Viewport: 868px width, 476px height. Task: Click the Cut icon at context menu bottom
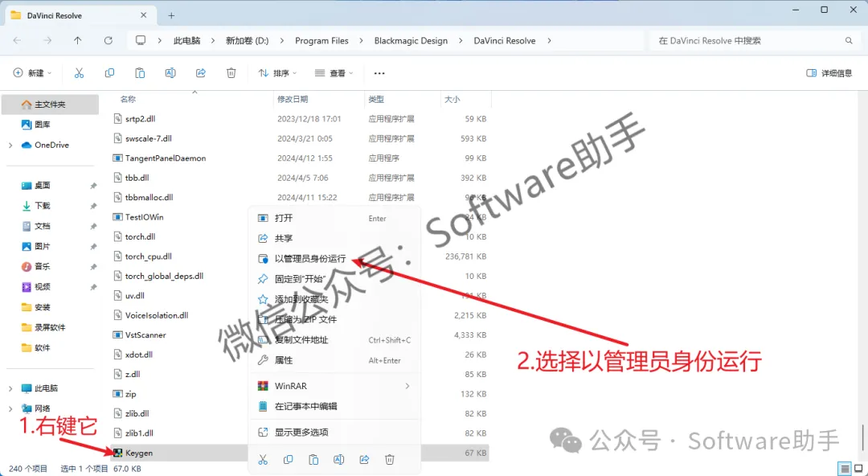point(263,459)
